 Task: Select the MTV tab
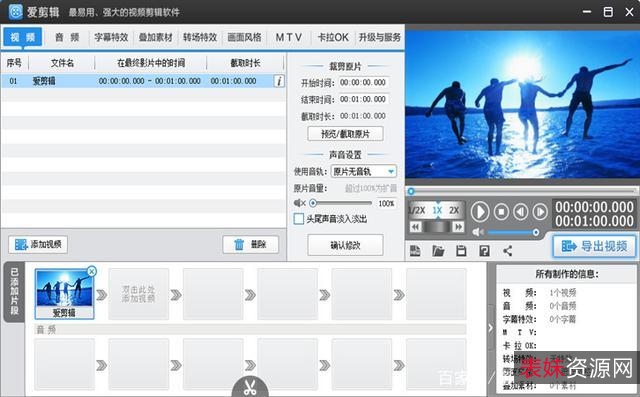pyautogui.click(x=289, y=38)
